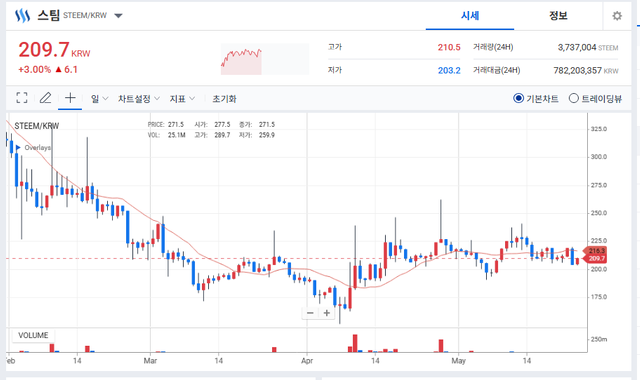Click the PRICE: 271.5 readout
This screenshot has height=380, width=640.
(166, 124)
